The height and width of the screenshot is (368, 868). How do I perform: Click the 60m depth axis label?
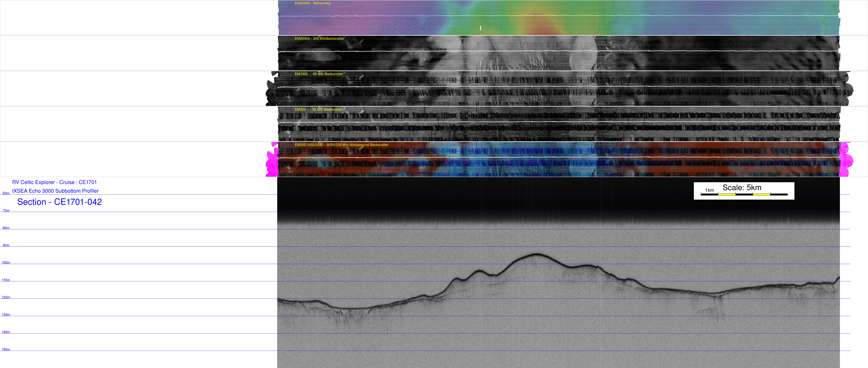6,193
